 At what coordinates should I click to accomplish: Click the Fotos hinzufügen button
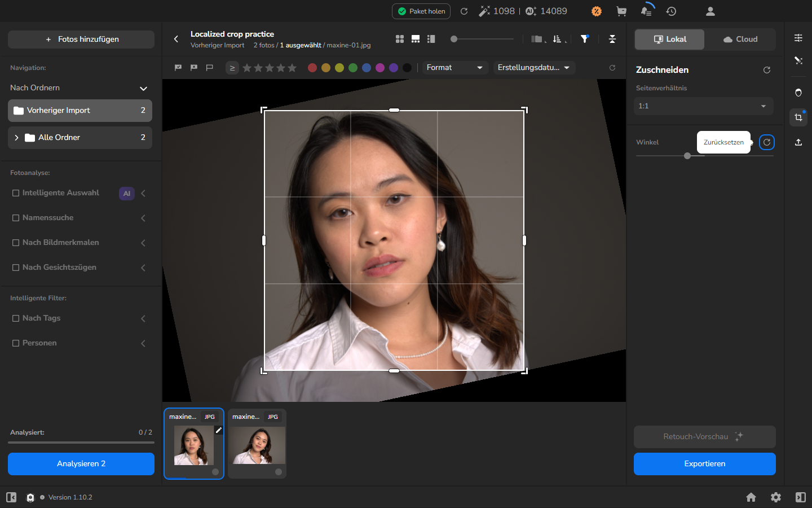pos(81,40)
